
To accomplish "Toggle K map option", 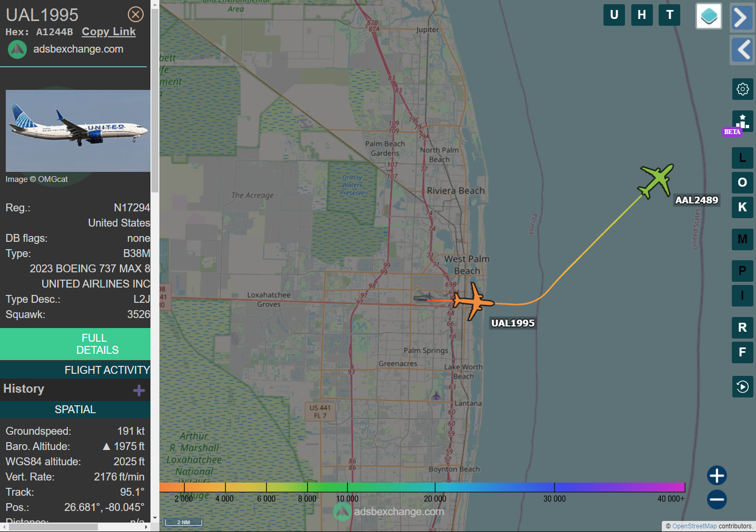I will [x=742, y=207].
